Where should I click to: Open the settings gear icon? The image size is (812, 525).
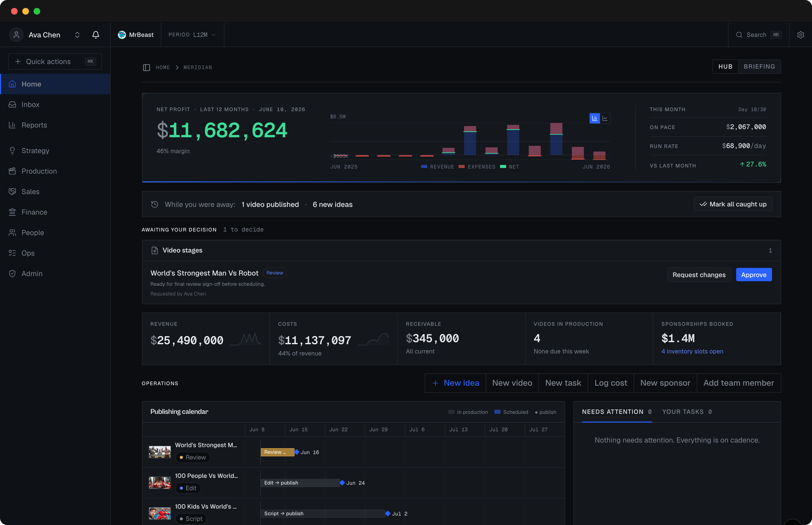pyautogui.click(x=800, y=35)
